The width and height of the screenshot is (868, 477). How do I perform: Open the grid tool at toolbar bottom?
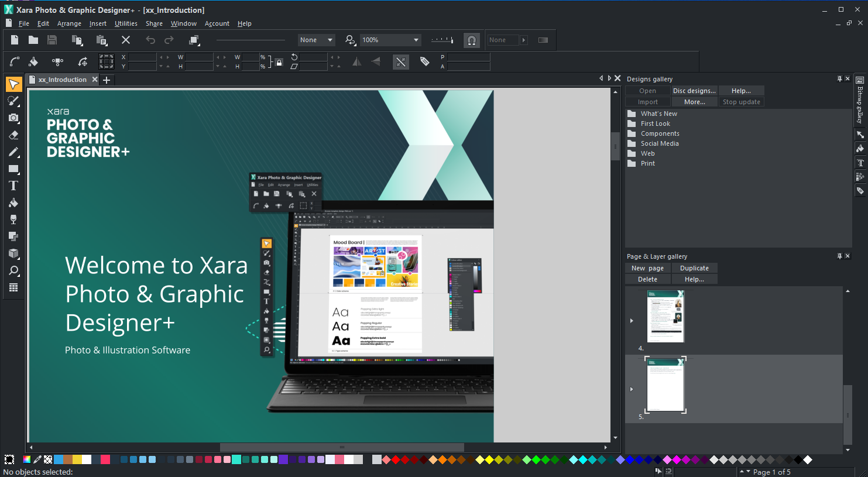tap(13, 287)
